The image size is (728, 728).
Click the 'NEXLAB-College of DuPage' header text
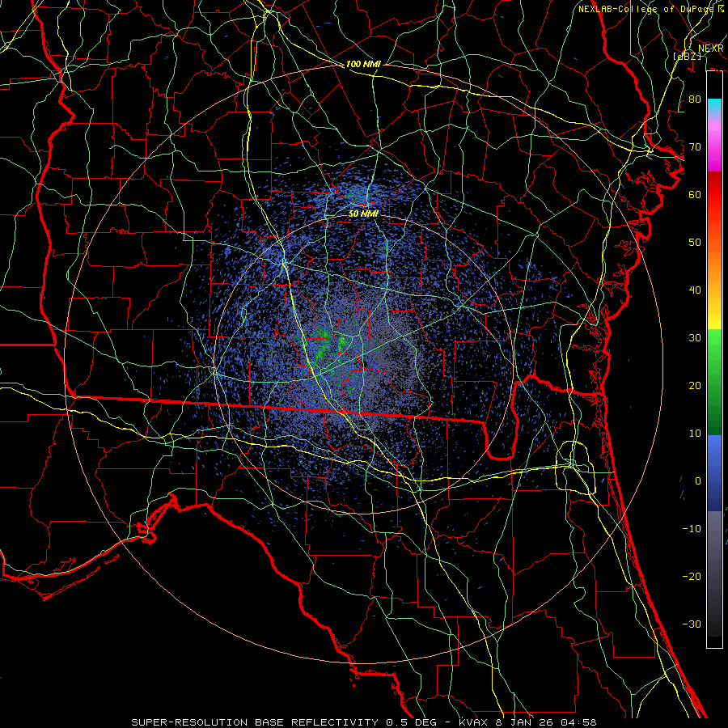(647, 9)
